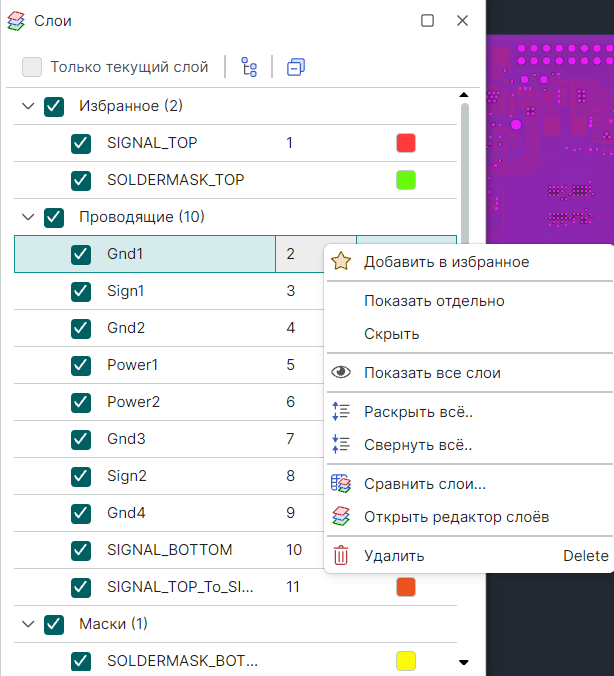Open the red color swatch of SIGNAL_TOP
This screenshot has width=614, height=676.
tap(406, 143)
